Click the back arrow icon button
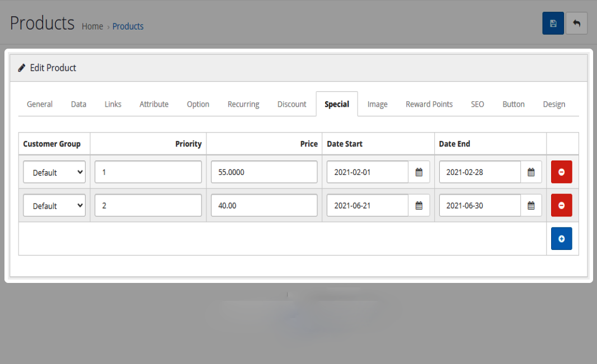This screenshot has height=364, width=597. tap(576, 23)
